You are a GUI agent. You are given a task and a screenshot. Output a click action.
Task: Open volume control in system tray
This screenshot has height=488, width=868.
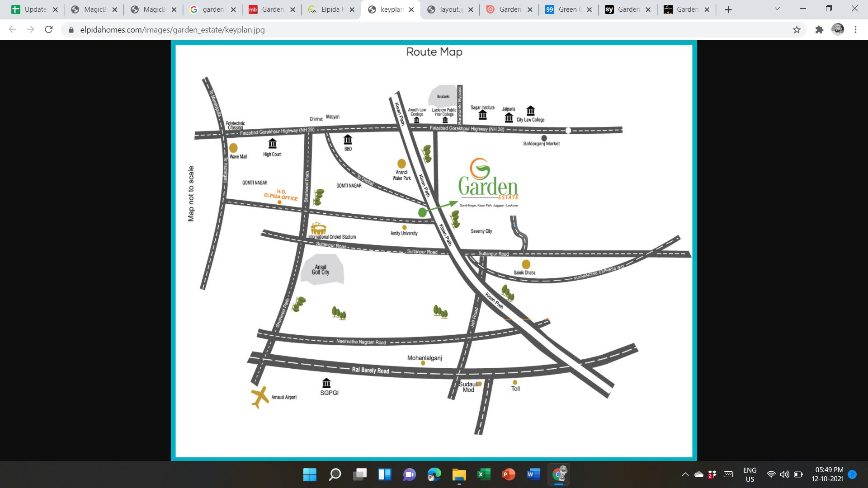pyautogui.click(x=784, y=474)
